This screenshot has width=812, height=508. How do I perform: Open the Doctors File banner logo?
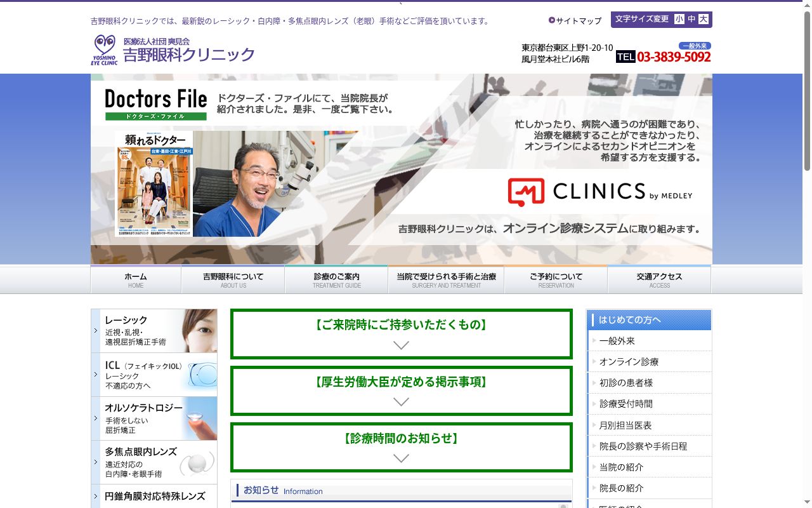pos(156,104)
